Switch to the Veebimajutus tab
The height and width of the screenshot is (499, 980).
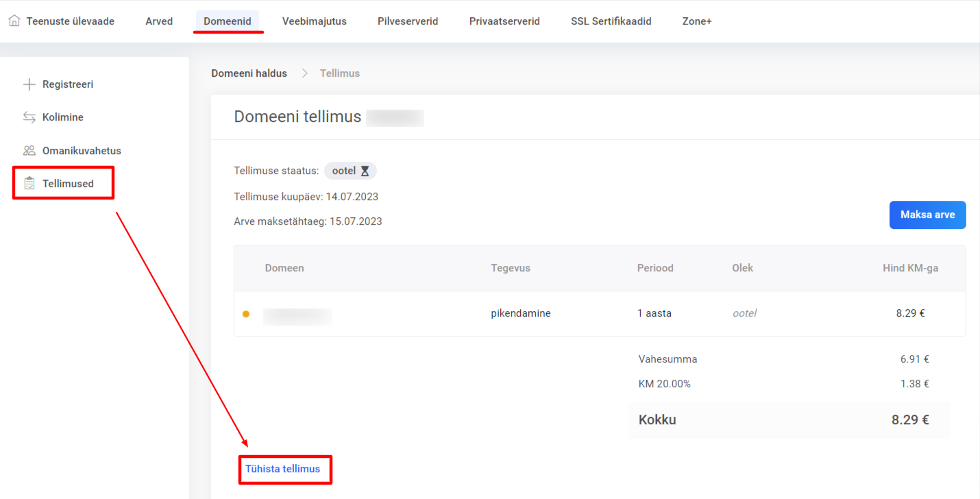click(x=314, y=21)
